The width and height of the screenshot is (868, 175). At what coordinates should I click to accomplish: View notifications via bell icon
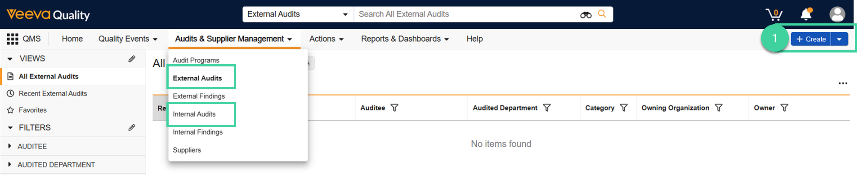806,14
